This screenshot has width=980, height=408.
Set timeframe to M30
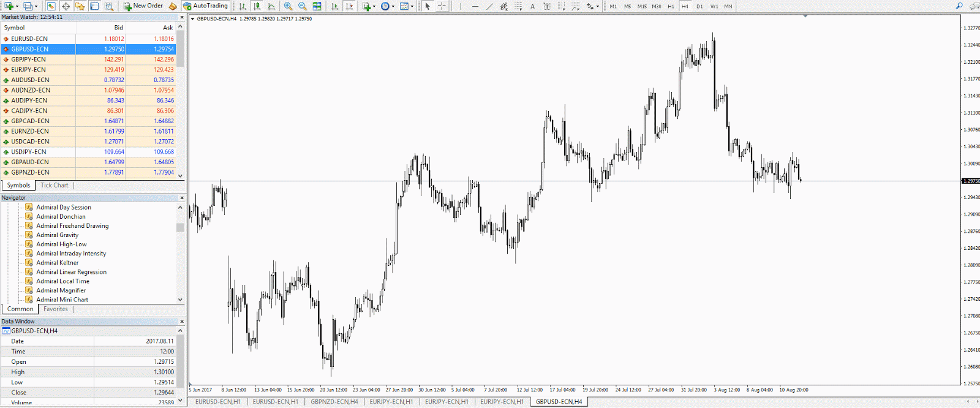coord(657,6)
